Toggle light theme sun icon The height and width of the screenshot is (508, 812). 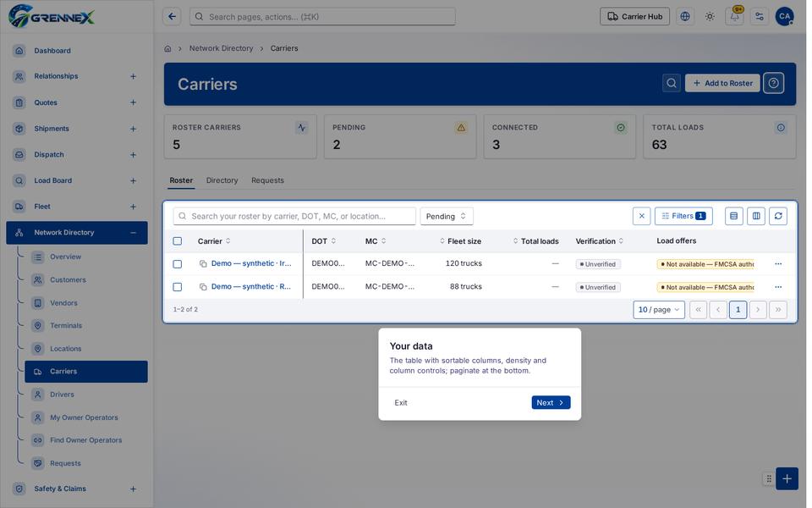tap(710, 17)
